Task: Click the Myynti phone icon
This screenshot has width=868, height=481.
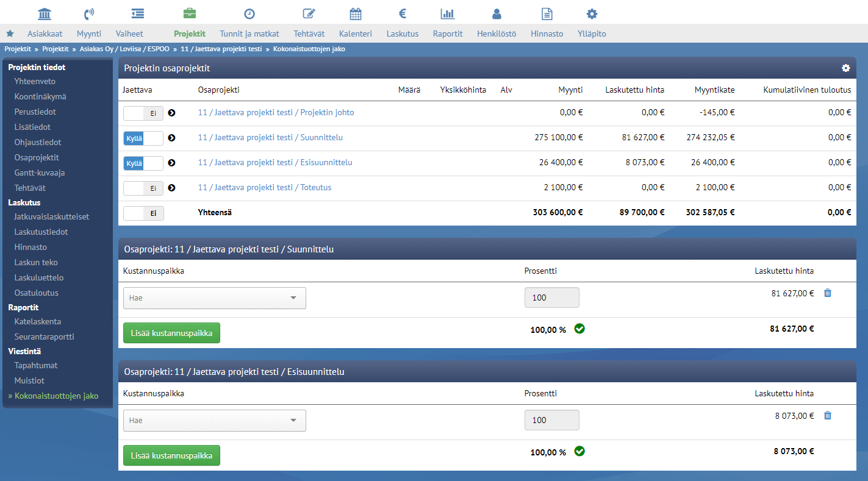Action: tap(89, 13)
